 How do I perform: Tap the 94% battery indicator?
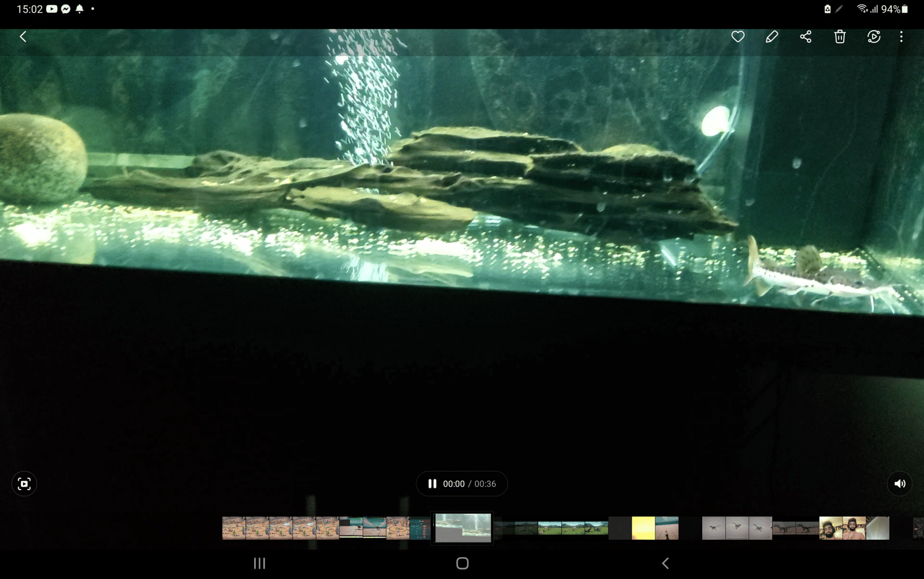[894, 9]
